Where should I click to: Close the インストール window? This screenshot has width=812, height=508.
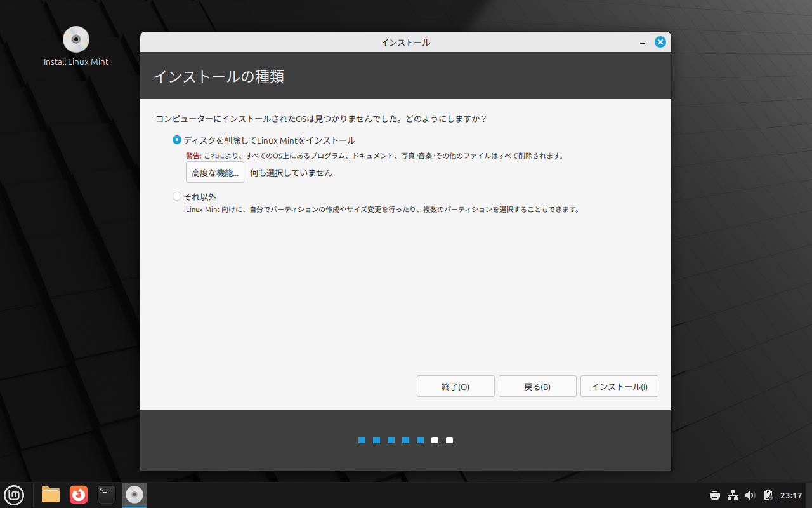(660, 42)
